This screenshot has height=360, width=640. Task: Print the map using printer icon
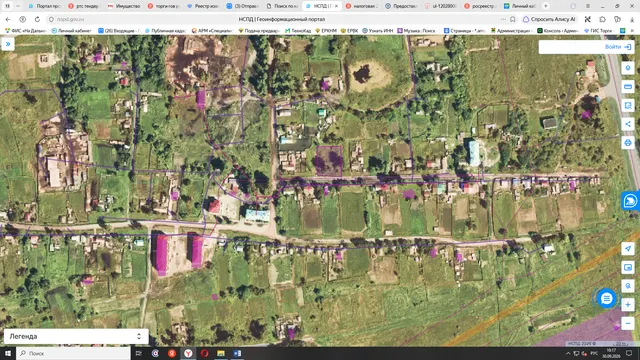click(x=628, y=142)
